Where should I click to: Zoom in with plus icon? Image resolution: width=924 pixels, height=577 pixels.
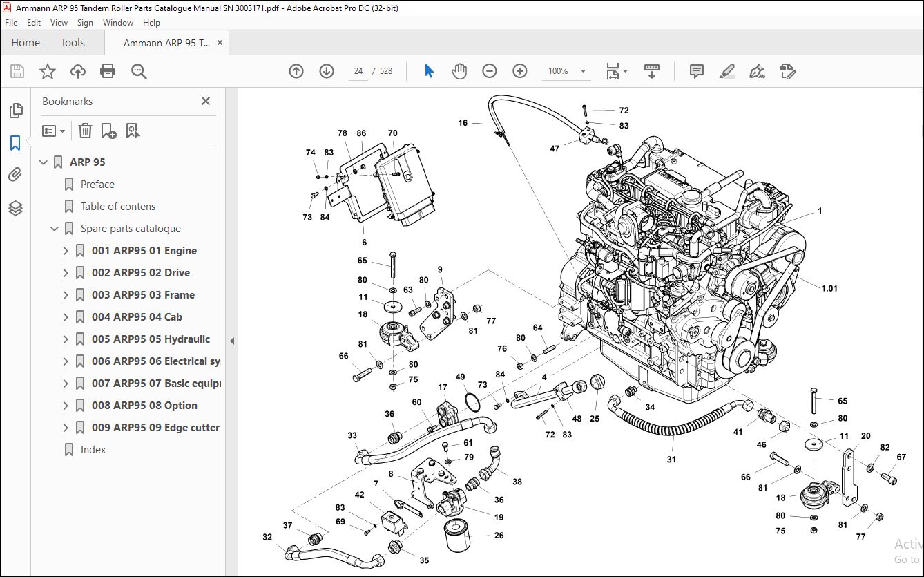[520, 71]
